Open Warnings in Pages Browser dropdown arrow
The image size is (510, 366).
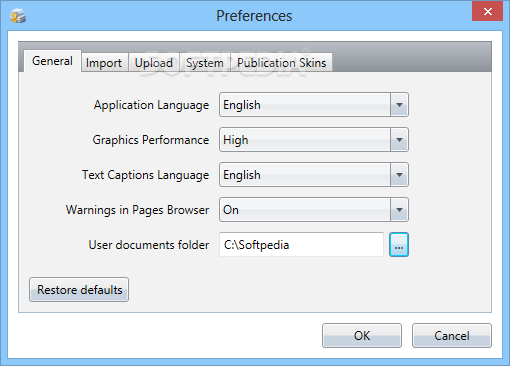399,209
